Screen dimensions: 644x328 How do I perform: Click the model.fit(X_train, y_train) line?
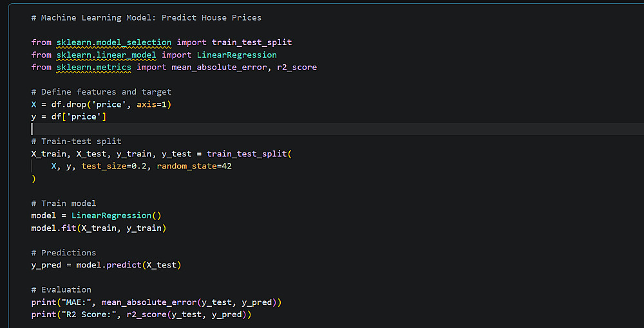click(x=99, y=228)
